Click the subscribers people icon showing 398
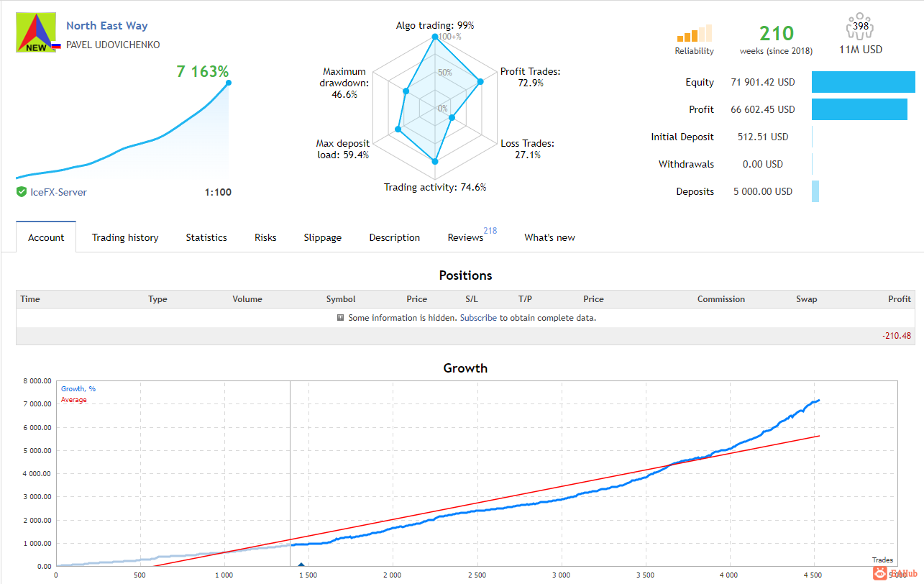The height and width of the screenshot is (584, 924). click(x=861, y=28)
